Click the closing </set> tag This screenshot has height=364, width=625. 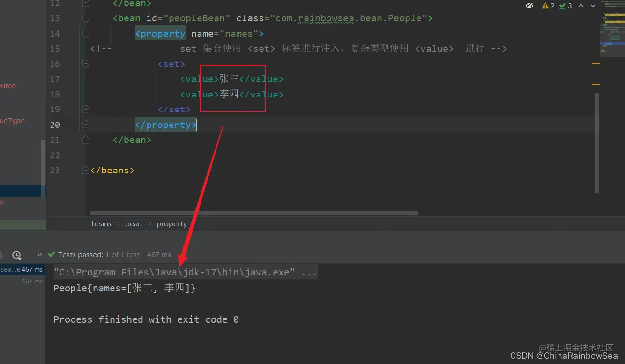tap(174, 110)
